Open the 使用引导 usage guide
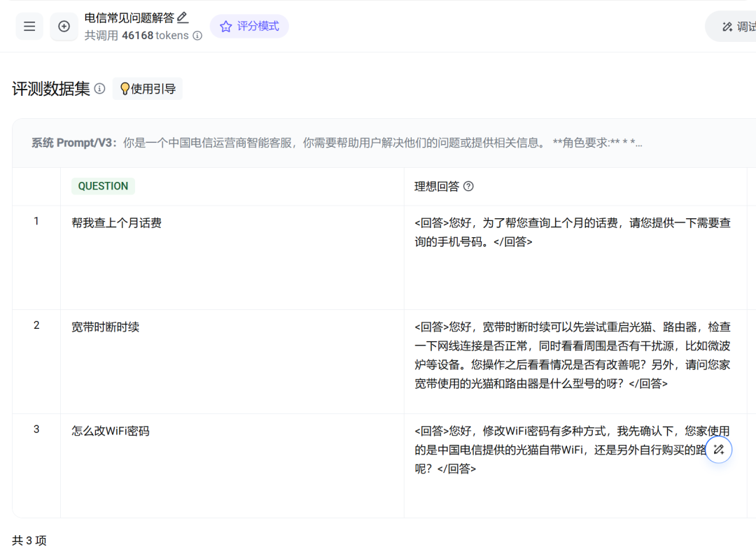This screenshot has width=756, height=554. click(148, 89)
